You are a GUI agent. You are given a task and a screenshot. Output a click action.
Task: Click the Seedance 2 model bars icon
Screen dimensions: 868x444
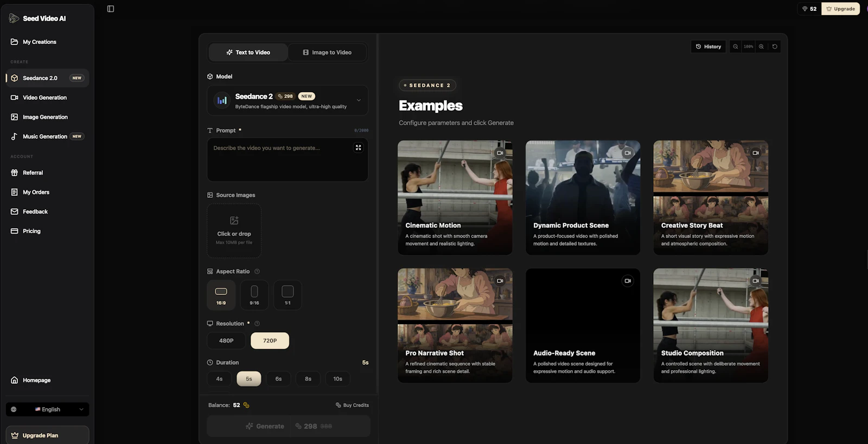(x=222, y=100)
